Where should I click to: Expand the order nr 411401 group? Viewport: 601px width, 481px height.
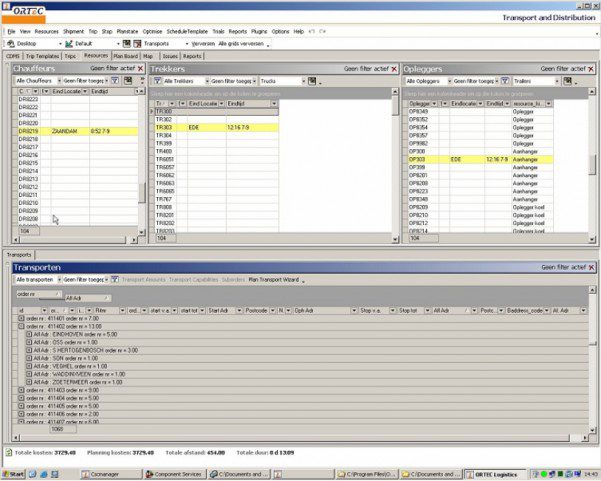pyautogui.click(x=20, y=318)
